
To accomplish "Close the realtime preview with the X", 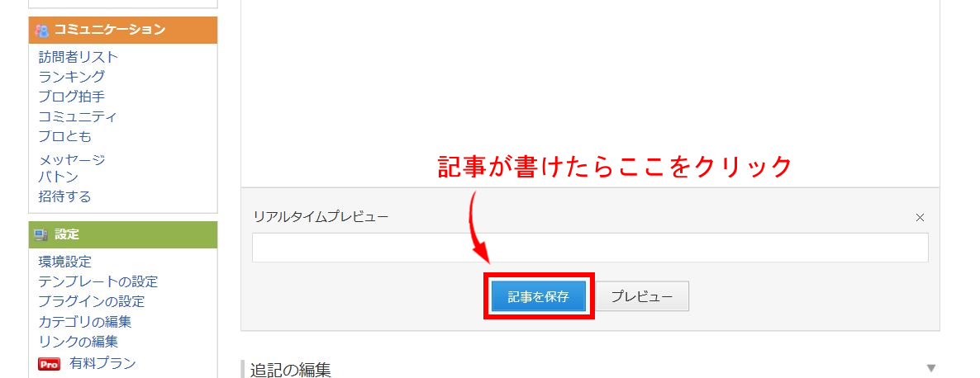I will pos(920,218).
